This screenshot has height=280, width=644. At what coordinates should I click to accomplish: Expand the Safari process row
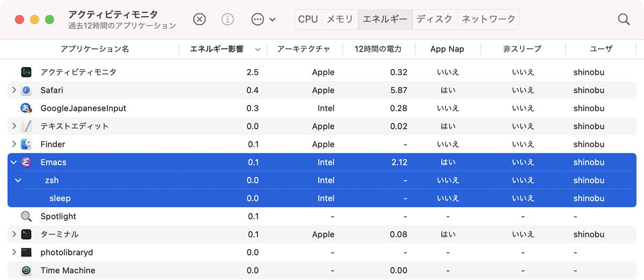click(14, 90)
